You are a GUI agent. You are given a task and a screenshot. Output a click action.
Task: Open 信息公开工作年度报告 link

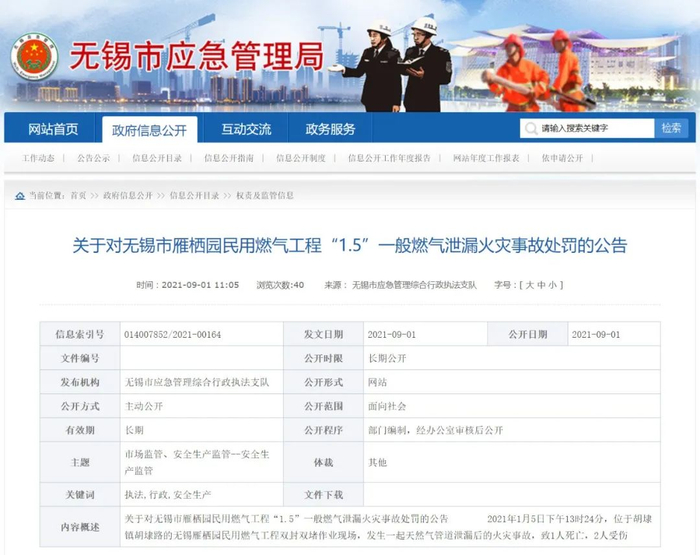coord(389,158)
